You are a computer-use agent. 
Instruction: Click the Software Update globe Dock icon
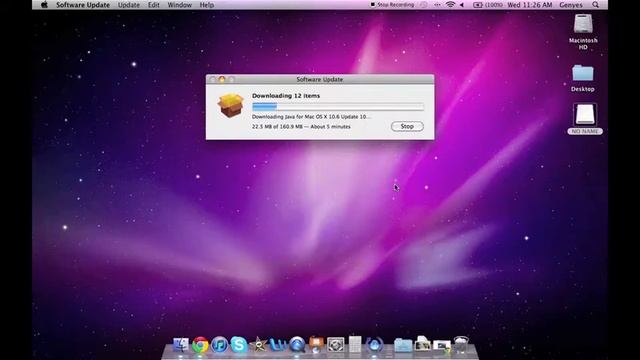pos(374,345)
